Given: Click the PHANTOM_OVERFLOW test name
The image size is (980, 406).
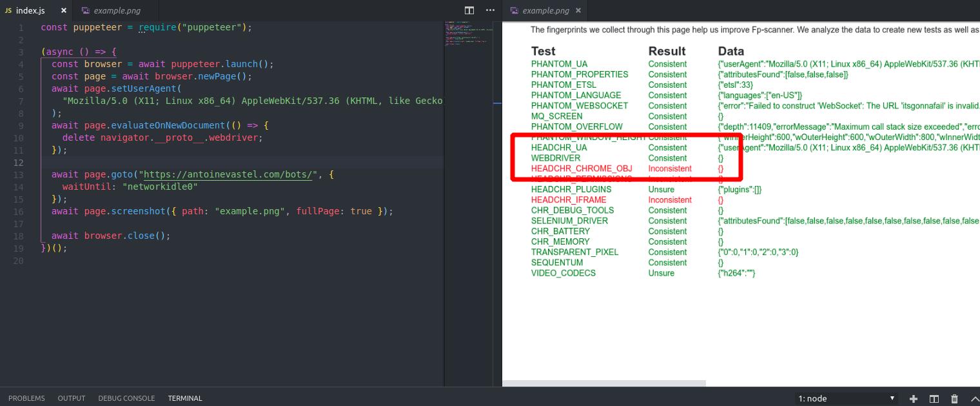Looking at the screenshot, I should pos(577,127).
